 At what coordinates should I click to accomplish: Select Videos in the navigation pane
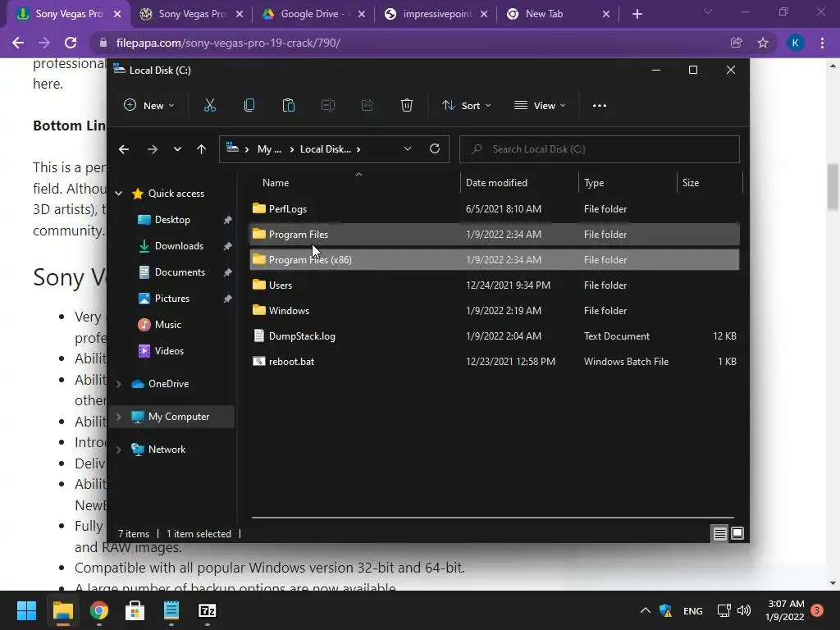[x=169, y=351]
